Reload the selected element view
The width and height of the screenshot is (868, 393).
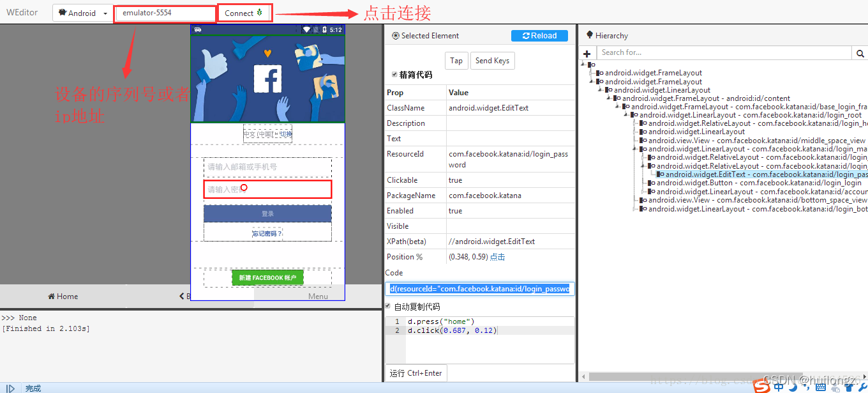click(539, 36)
